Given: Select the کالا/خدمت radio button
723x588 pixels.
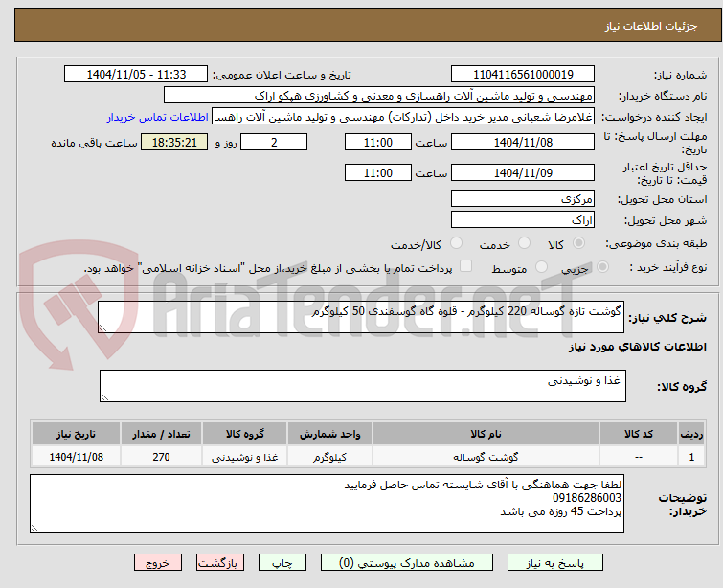Looking at the screenshot, I should point(456,243).
